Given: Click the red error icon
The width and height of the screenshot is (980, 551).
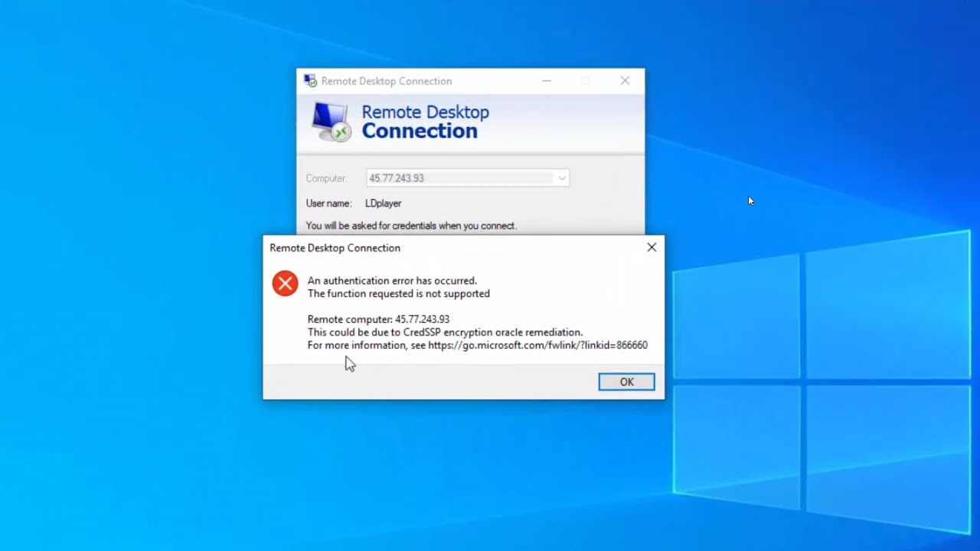Looking at the screenshot, I should point(285,283).
